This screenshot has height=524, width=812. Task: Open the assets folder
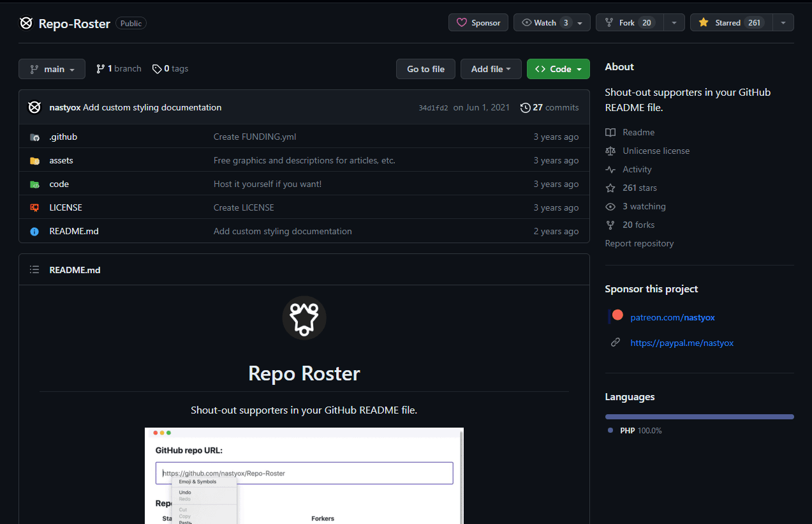tap(61, 160)
